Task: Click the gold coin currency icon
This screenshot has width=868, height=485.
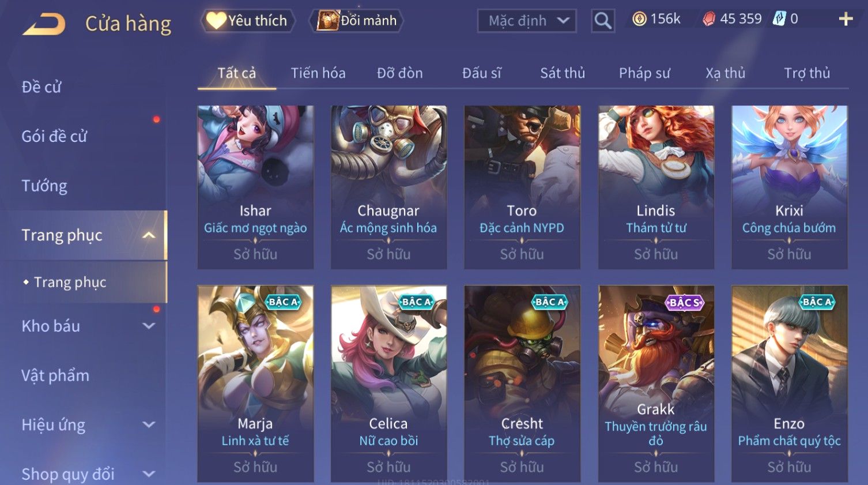Action: [x=639, y=20]
